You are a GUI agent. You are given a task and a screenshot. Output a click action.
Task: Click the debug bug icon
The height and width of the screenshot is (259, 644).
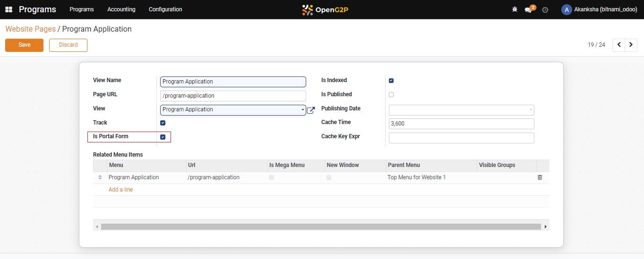point(515,9)
